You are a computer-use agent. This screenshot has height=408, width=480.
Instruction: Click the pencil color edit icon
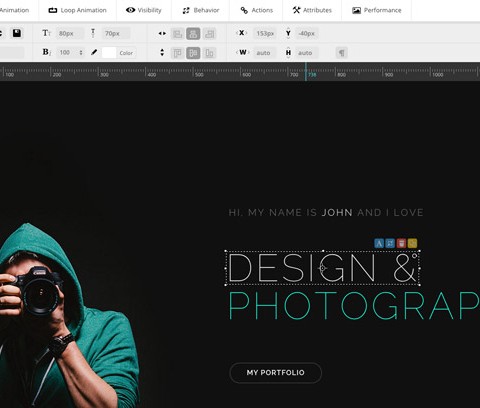click(x=94, y=52)
